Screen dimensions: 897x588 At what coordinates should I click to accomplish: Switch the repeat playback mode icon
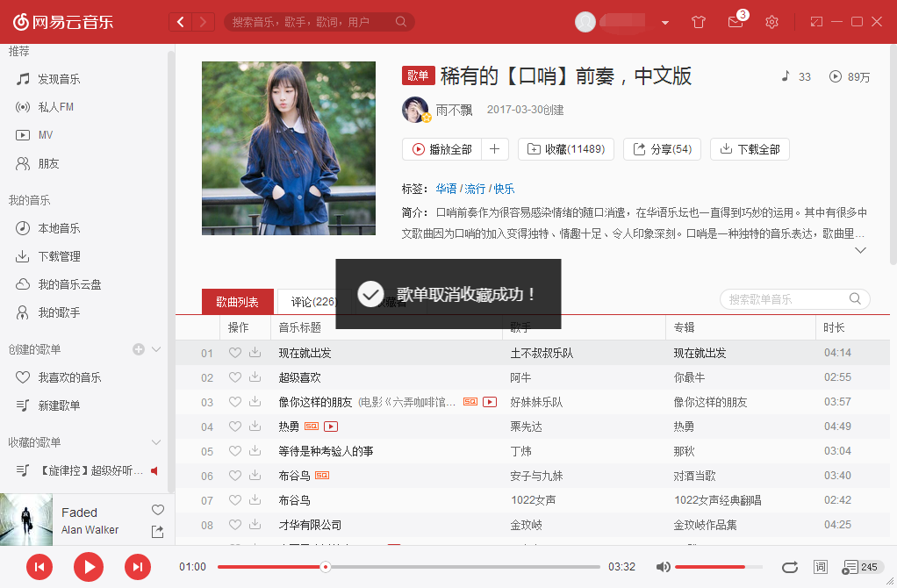click(x=789, y=567)
